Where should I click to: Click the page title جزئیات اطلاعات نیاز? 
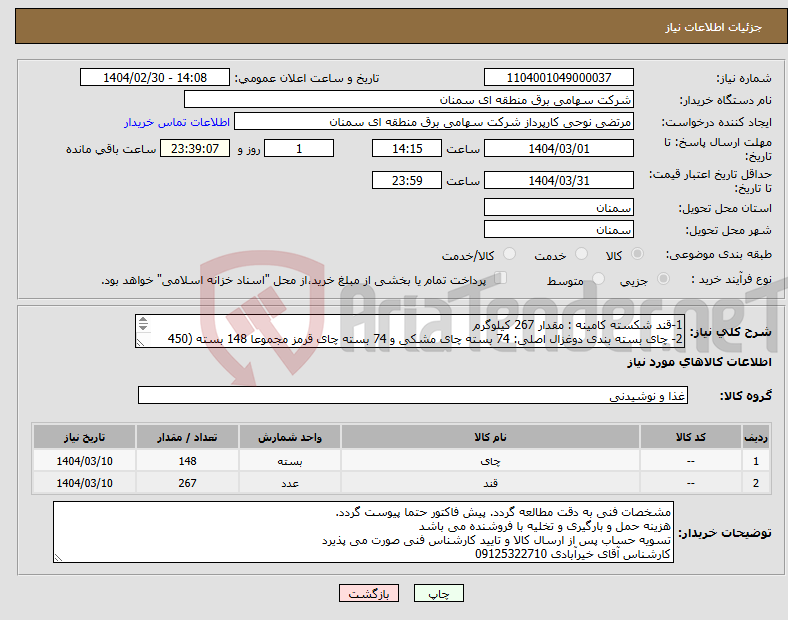714,27
